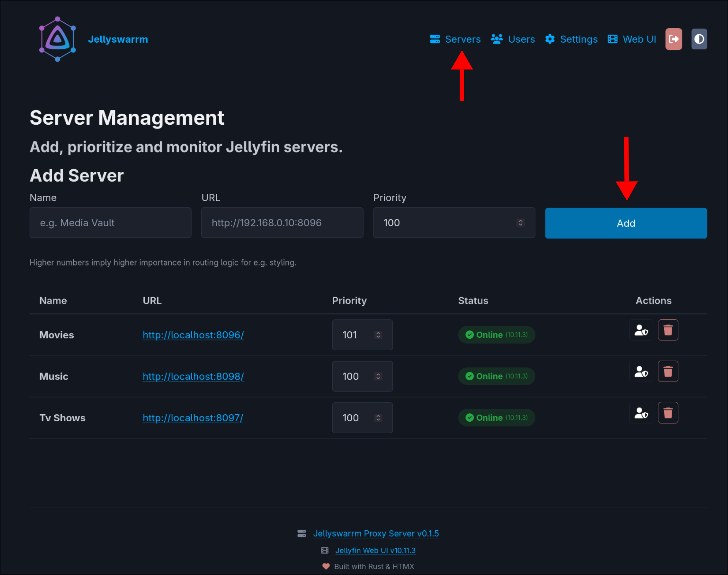728x575 pixels.
Task: Open the Music link http://localhost:8098/
Action: 193,376
